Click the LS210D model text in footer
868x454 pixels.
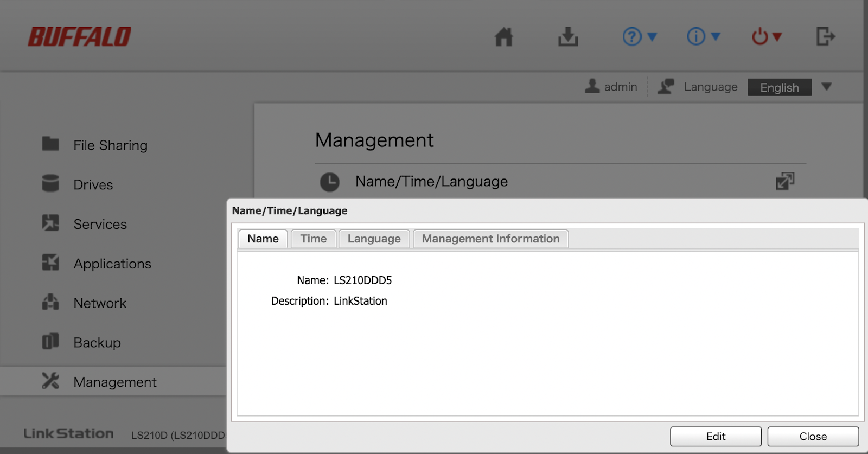coord(178,435)
